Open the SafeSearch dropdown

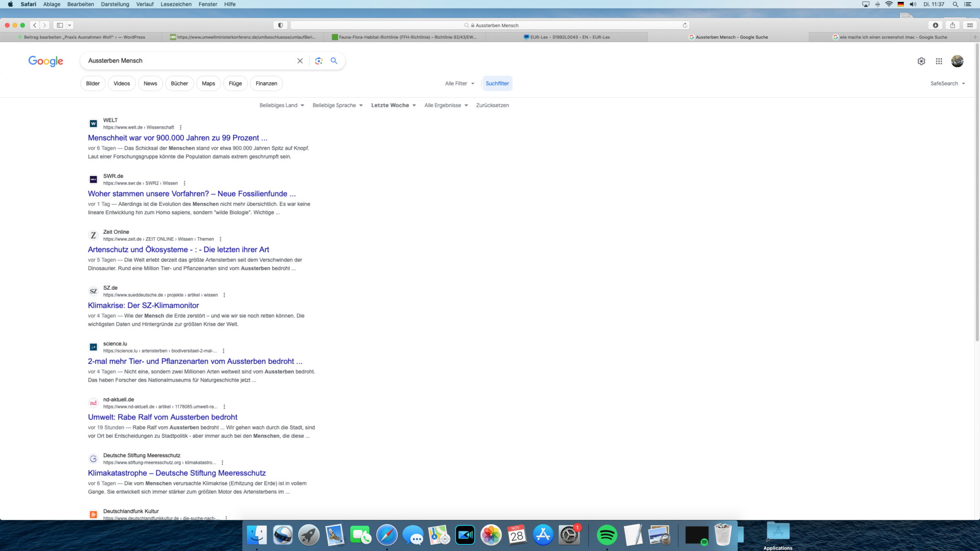(x=947, y=83)
